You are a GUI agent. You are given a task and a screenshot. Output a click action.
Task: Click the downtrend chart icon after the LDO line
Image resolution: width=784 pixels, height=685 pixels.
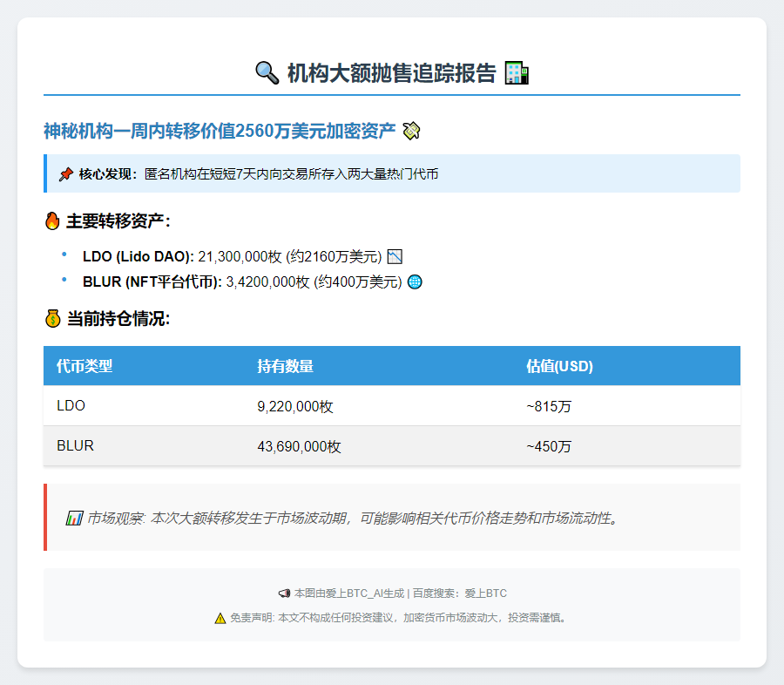coord(395,257)
